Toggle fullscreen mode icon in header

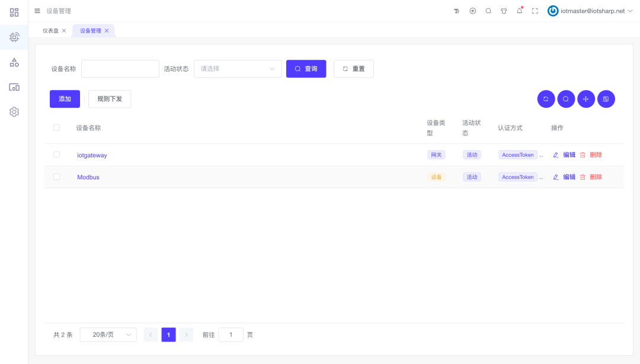point(535,11)
